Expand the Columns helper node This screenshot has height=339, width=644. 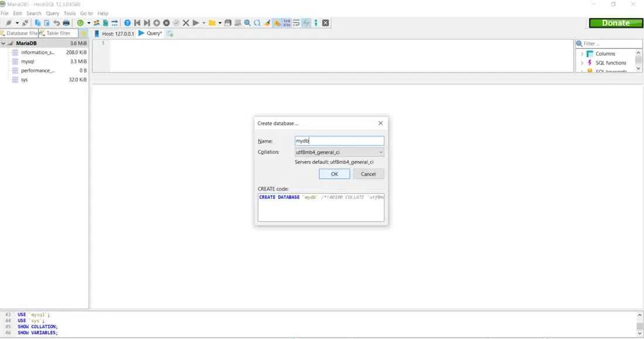[582, 54]
